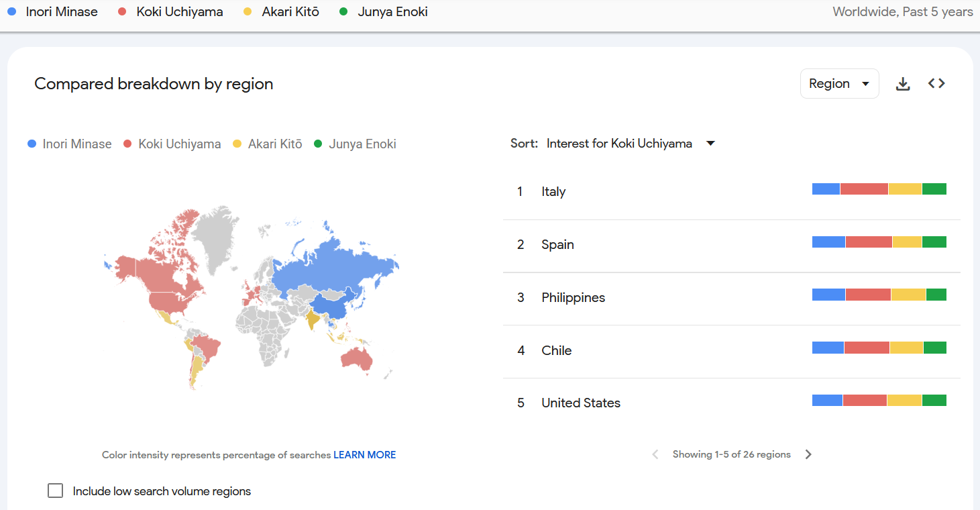This screenshot has width=980, height=510.
Task: Click red Koki Uchiyama dot in top bar
Action: coord(122,11)
